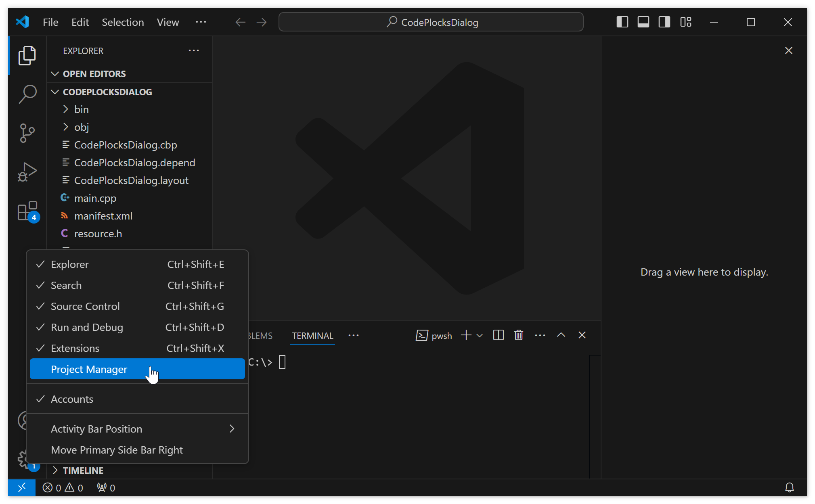Open CodePlocksDialog.cbp file
815x504 pixels.
pyautogui.click(x=130, y=145)
